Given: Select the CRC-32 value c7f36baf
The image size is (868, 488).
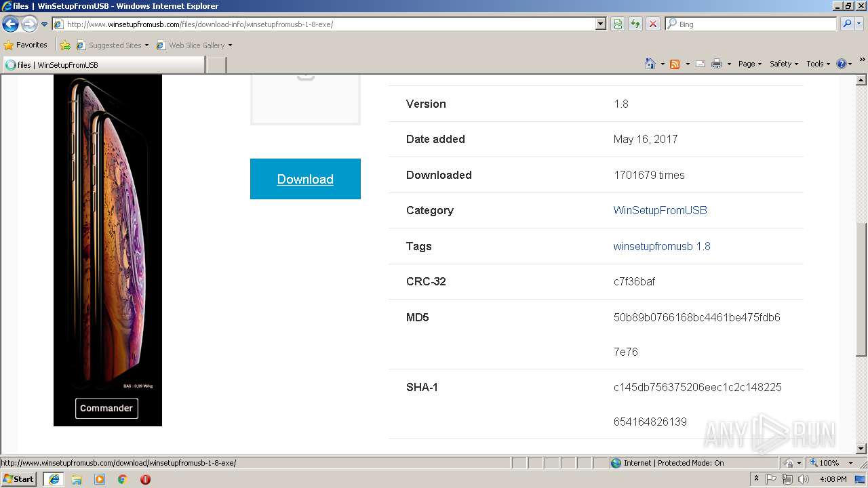Looking at the screenshot, I should [634, 281].
